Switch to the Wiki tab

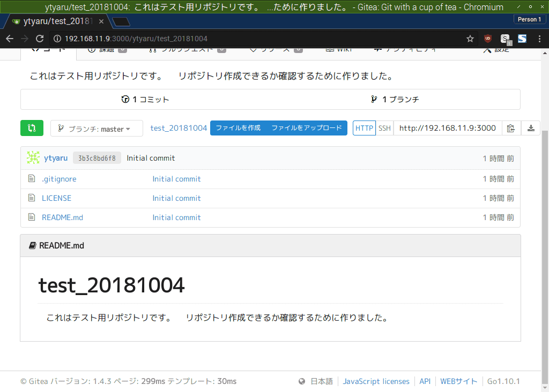340,48
